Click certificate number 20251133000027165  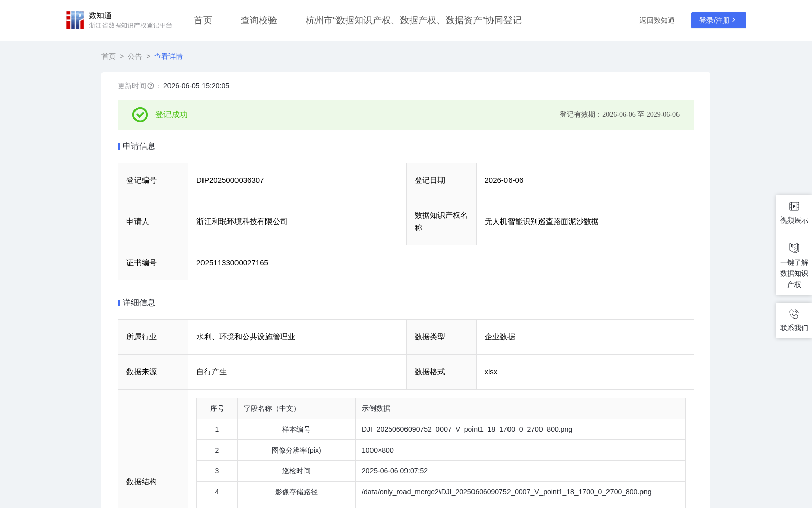point(232,263)
